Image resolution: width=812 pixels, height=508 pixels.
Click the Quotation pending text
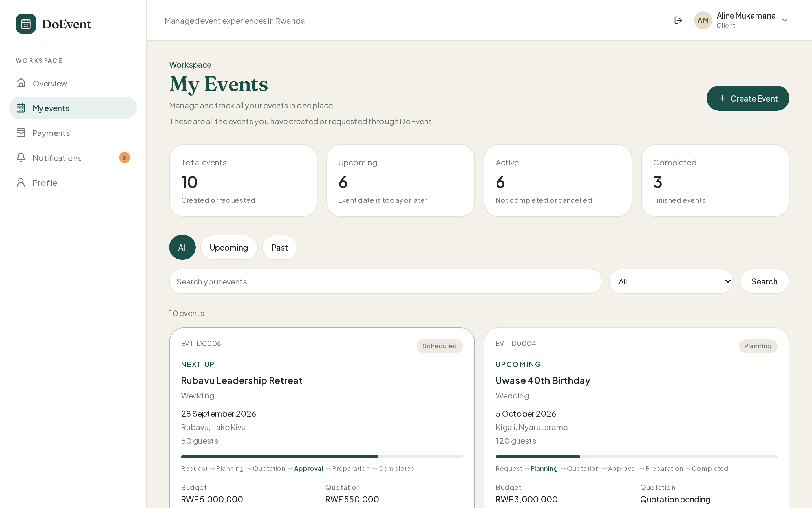tap(675, 499)
